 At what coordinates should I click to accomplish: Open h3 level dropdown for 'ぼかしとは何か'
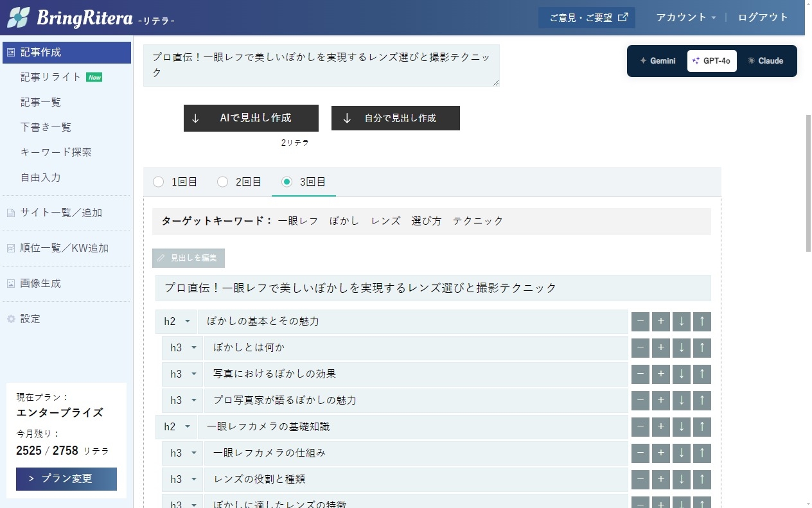pyautogui.click(x=182, y=348)
